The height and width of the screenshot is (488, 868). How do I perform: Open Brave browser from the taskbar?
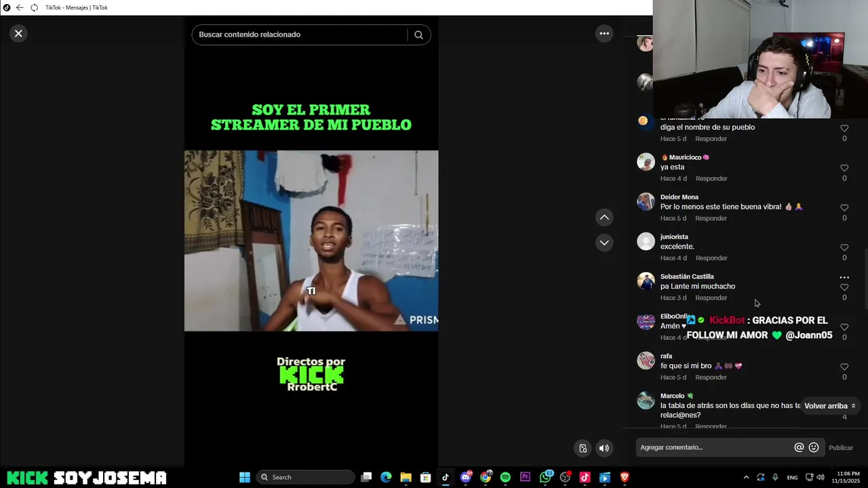pos(625,477)
